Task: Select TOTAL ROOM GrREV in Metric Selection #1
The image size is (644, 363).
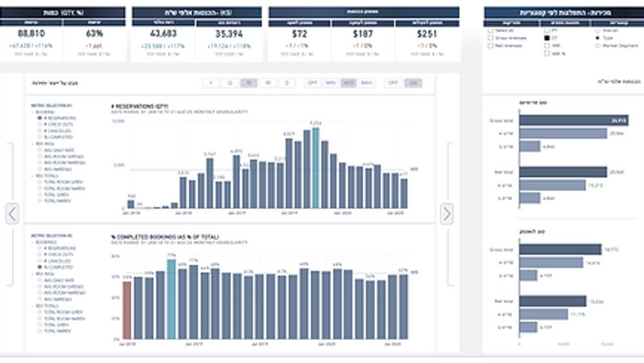Action: coord(40,182)
